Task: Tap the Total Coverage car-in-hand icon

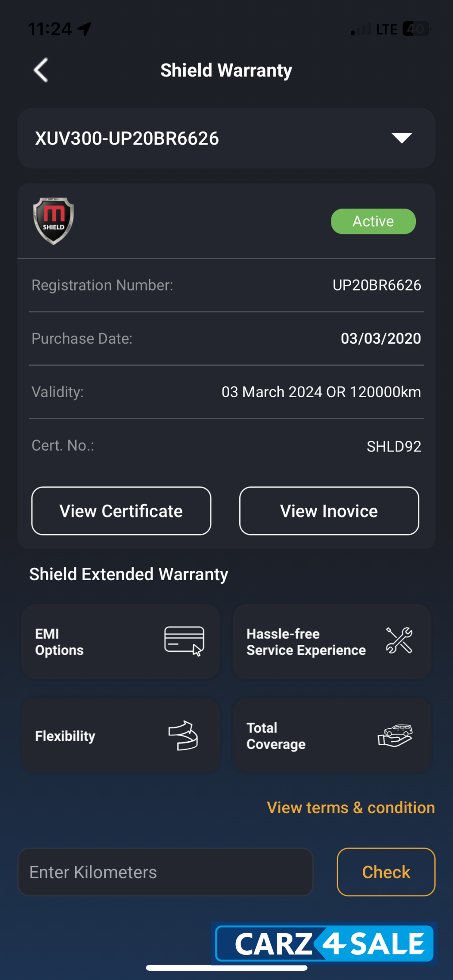Action: pos(395,735)
